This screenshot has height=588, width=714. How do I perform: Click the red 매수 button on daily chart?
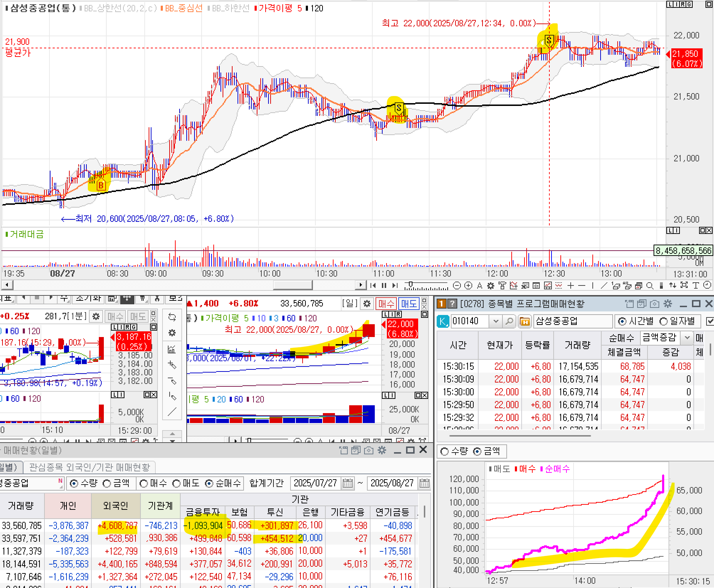386,304
